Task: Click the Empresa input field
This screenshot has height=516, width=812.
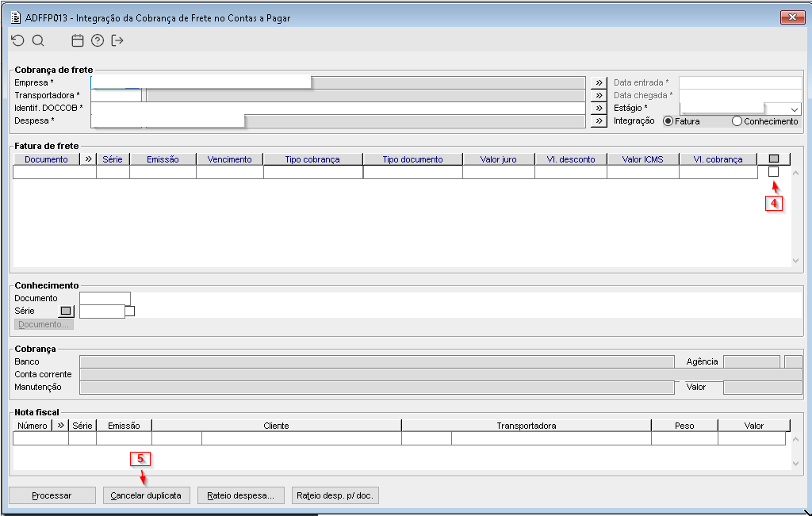Action: 201,82
